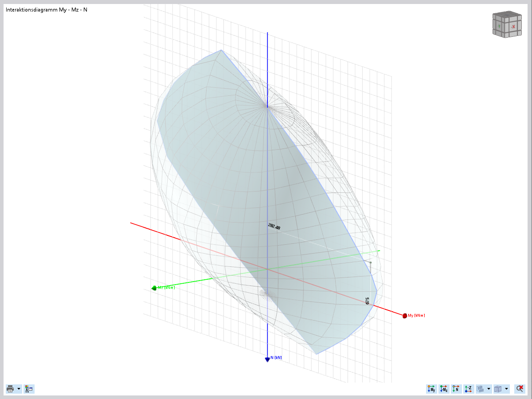Click the 'Mz [kNm]' axis label
Screen dimensions: 532x399
coord(166,288)
